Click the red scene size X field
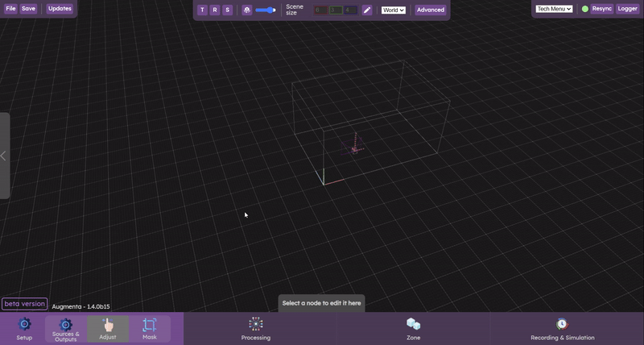The width and height of the screenshot is (644, 345). [320, 10]
